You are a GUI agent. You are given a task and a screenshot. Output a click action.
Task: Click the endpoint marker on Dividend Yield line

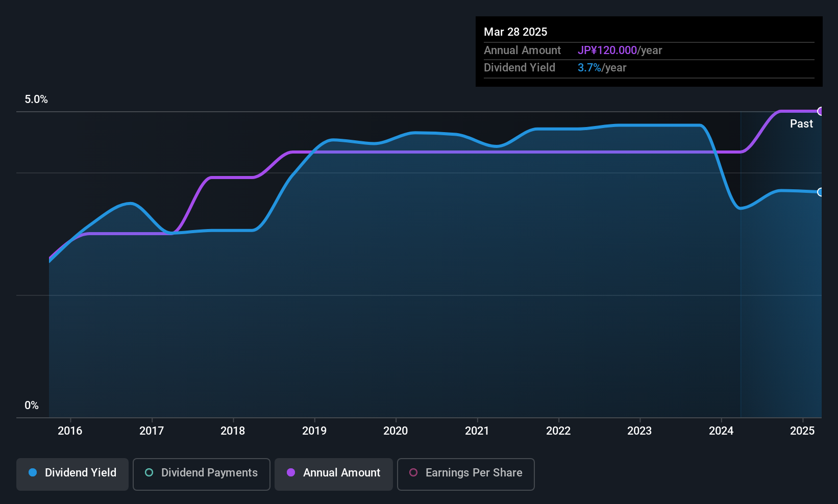click(x=821, y=192)
